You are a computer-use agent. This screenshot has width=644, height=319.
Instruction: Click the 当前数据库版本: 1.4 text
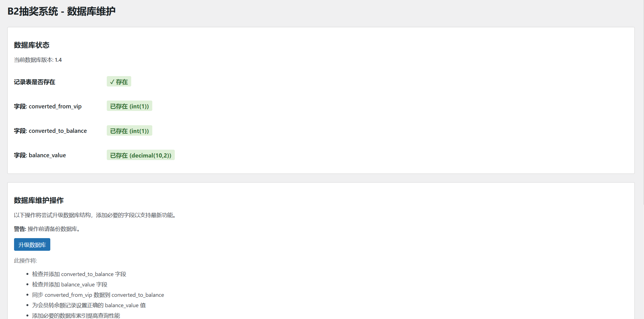coord(38,60)
